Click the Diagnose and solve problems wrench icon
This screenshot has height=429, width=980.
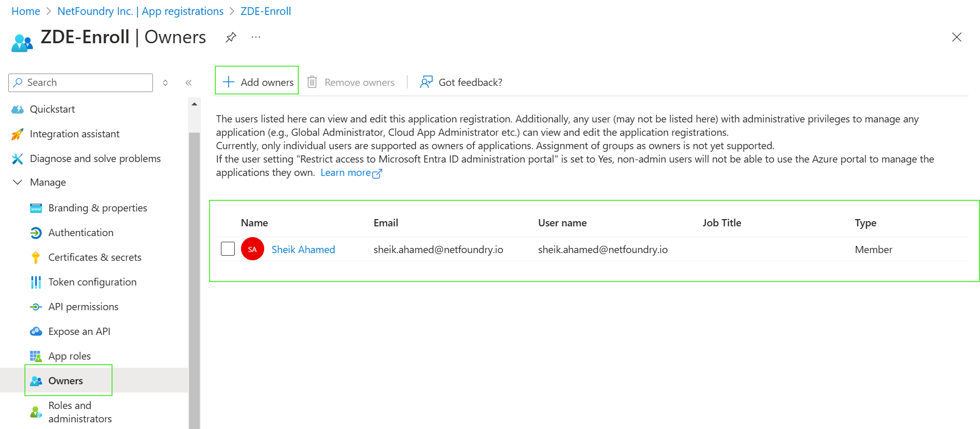click(18, 158)
